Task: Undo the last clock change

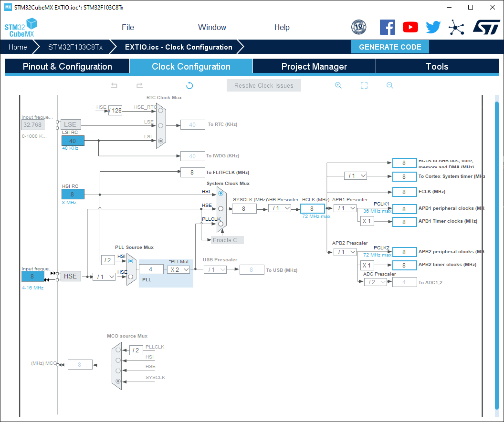Action: click(114, 85)
